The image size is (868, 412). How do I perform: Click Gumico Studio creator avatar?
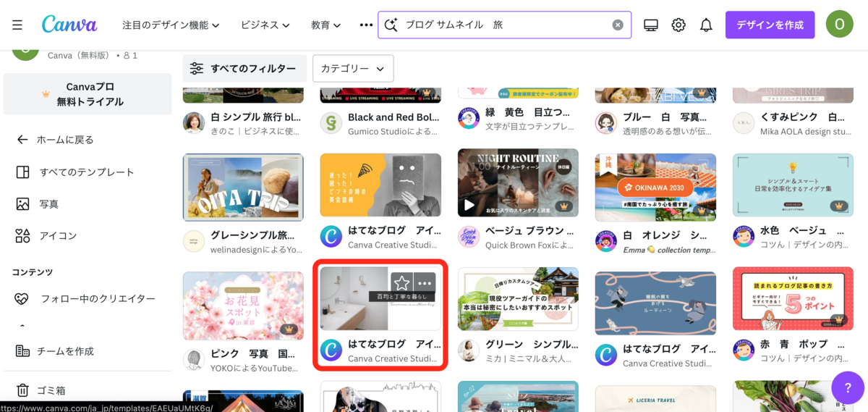(331, 123)
